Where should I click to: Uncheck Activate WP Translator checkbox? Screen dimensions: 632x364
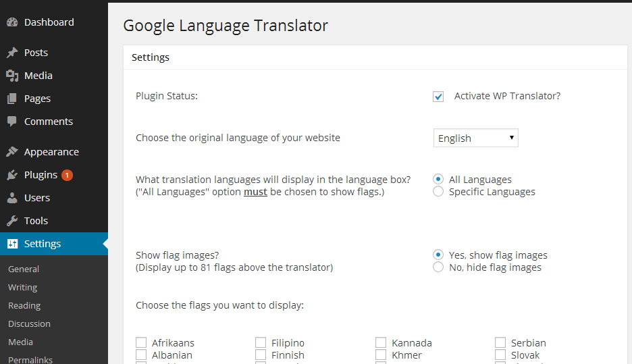tap(438, 97)
